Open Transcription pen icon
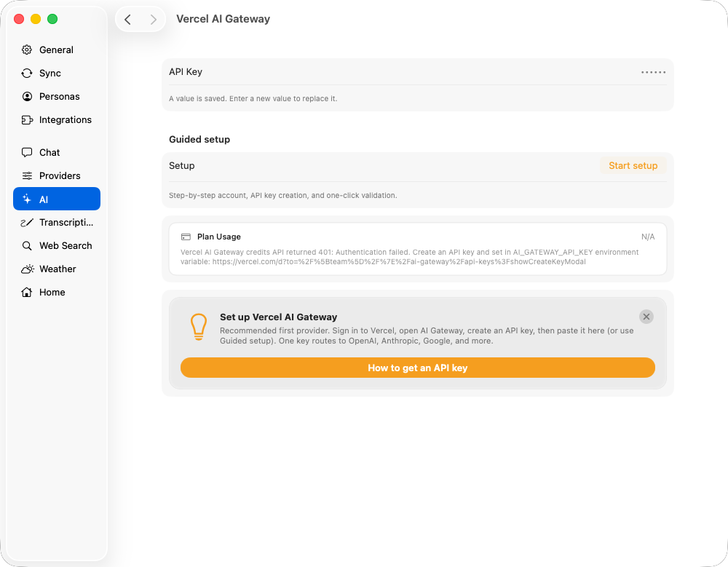The height and width of the screenshot is (567, 728). (27, 223)
